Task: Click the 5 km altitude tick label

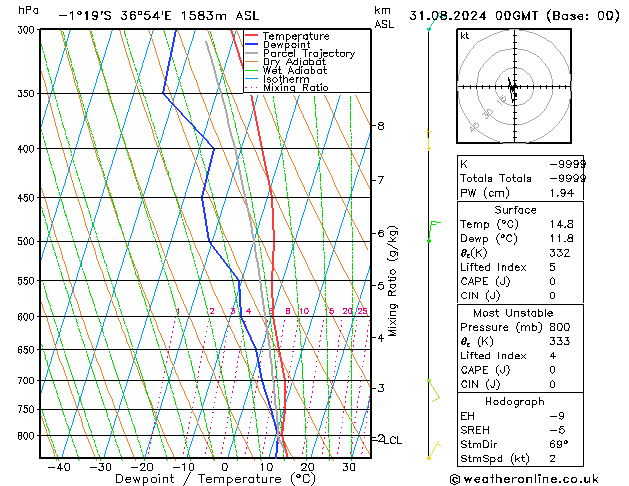Action: (381, 286)
